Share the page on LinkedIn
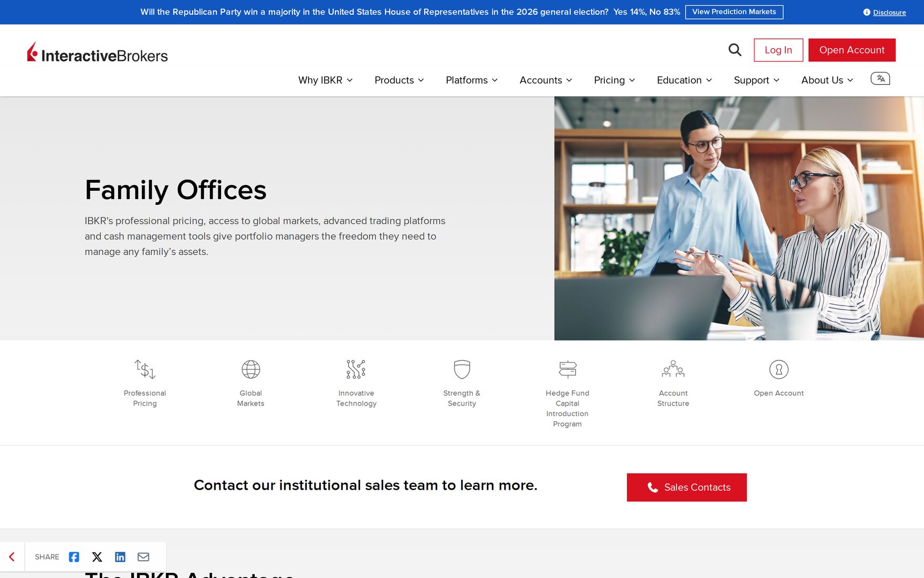The height and width of the screenshot is (578, 924). pyautogui.click(x=120, y=557)
